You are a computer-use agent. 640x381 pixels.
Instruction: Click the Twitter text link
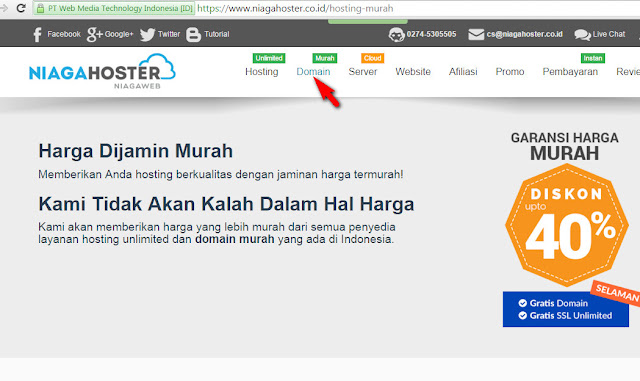[x=169, y=34]
